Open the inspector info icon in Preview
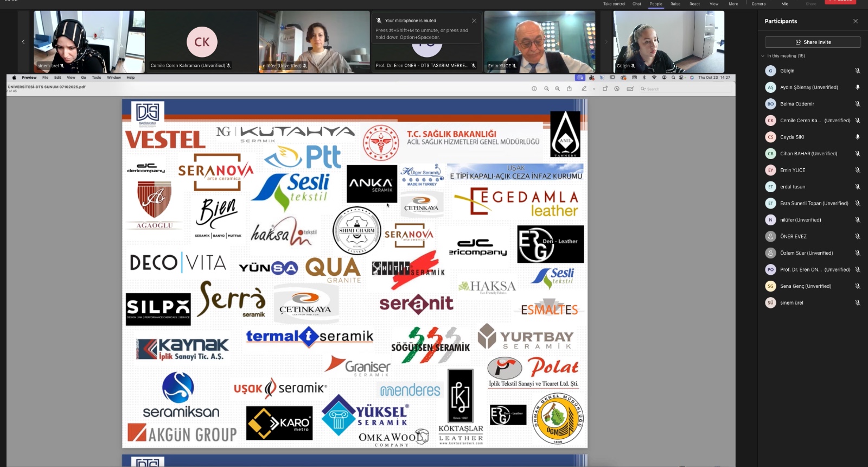Image resolution: width=868 pixels, height=467 pixels. pos(534,89)
